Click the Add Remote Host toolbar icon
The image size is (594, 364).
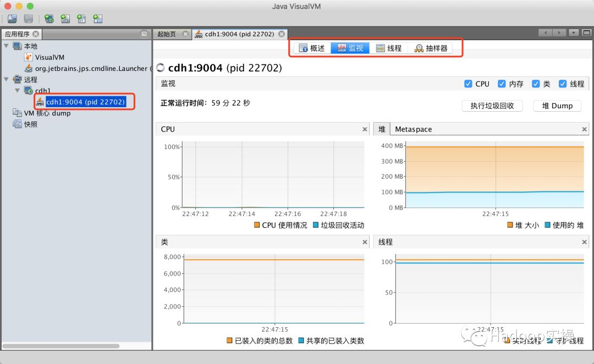49,19
